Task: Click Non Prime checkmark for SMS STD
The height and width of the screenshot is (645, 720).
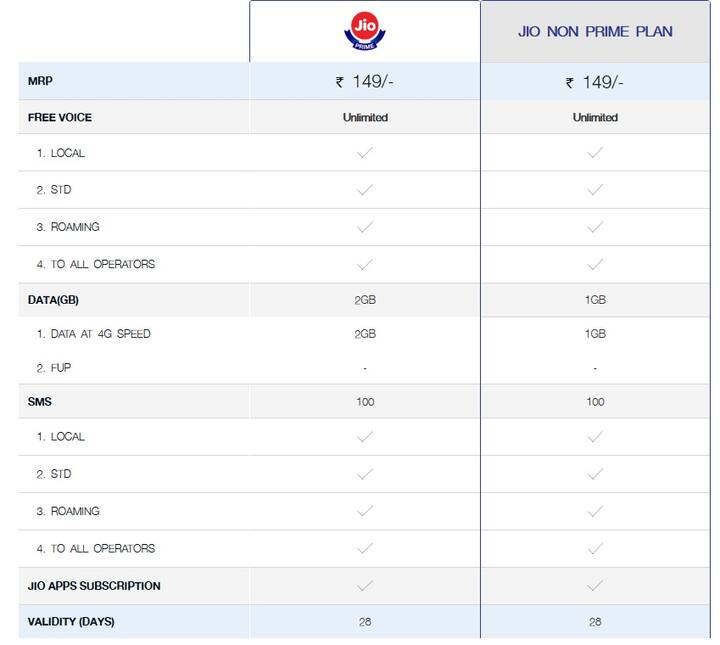Action: [595, 473]
